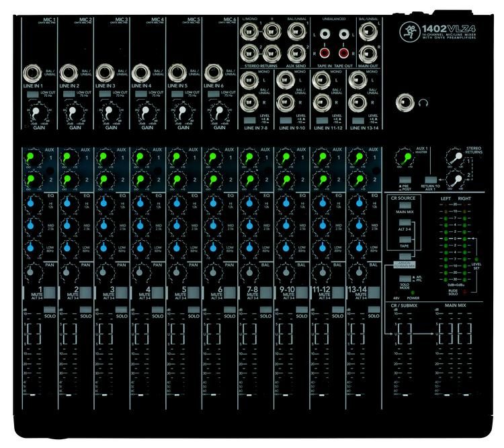Click the green power LED

pyautogui.click(x=413, y=293)
